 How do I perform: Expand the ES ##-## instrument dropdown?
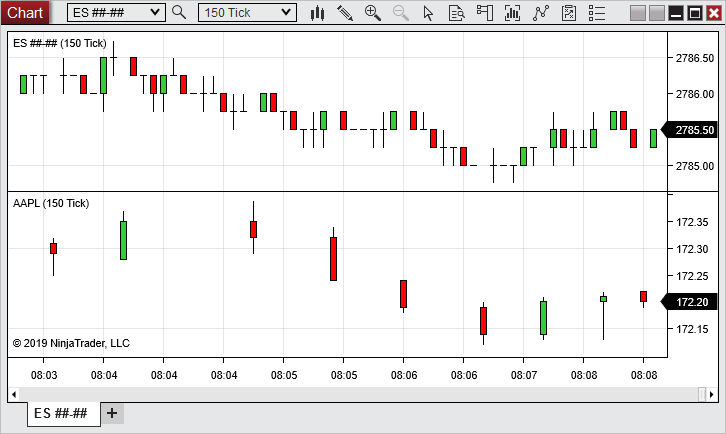pos(154,13)
